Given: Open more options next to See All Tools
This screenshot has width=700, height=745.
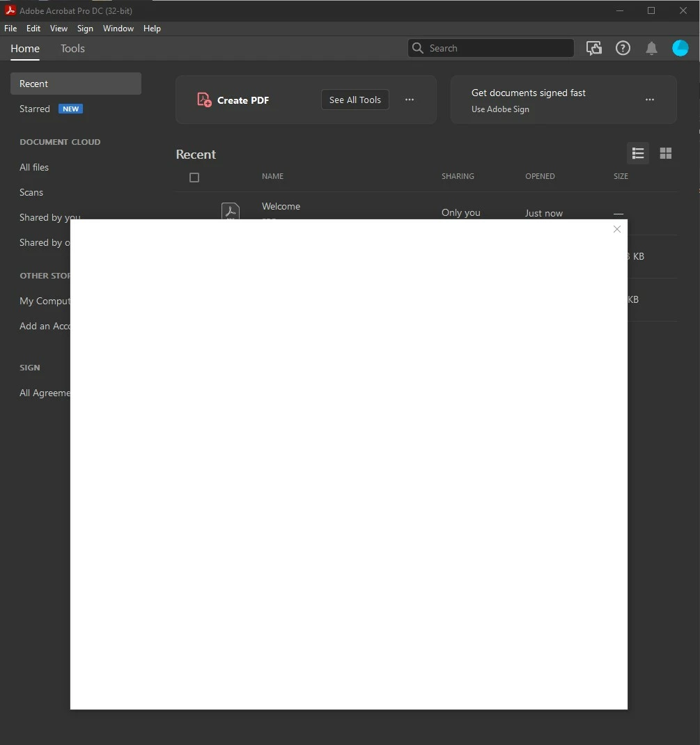Looking at the screenshot, I should [x=409, y=100].
